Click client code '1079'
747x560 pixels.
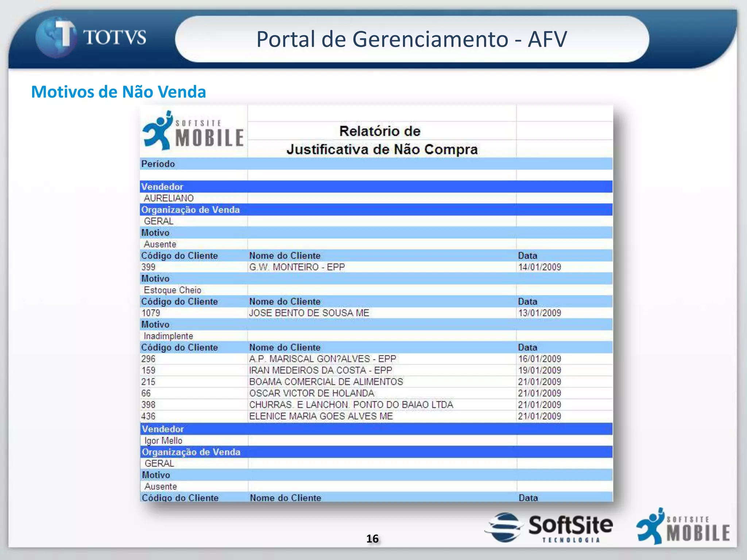(151, 313)
